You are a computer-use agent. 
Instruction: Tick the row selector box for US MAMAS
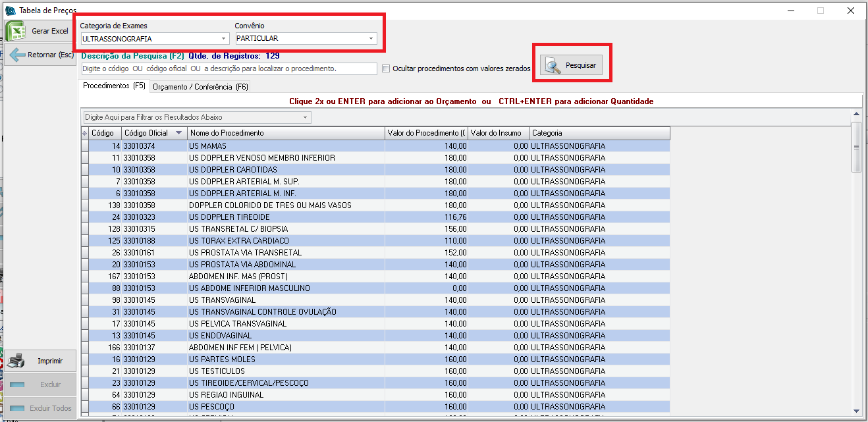pyautogui.click(x=84, y=146)
